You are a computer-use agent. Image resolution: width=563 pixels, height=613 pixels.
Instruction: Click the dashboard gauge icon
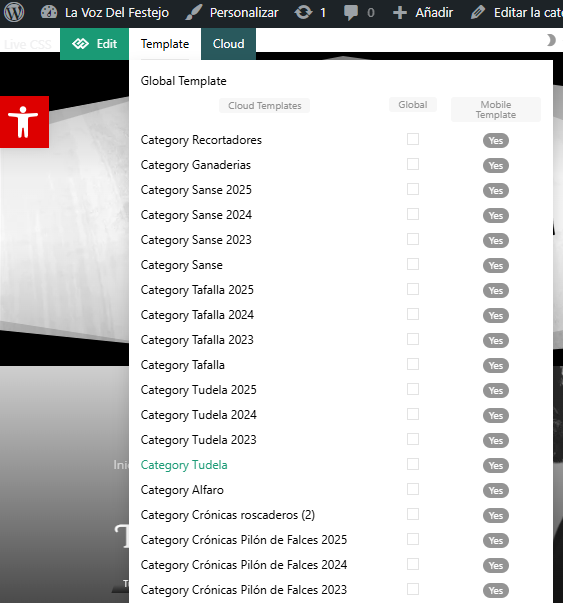click(49, 13)
